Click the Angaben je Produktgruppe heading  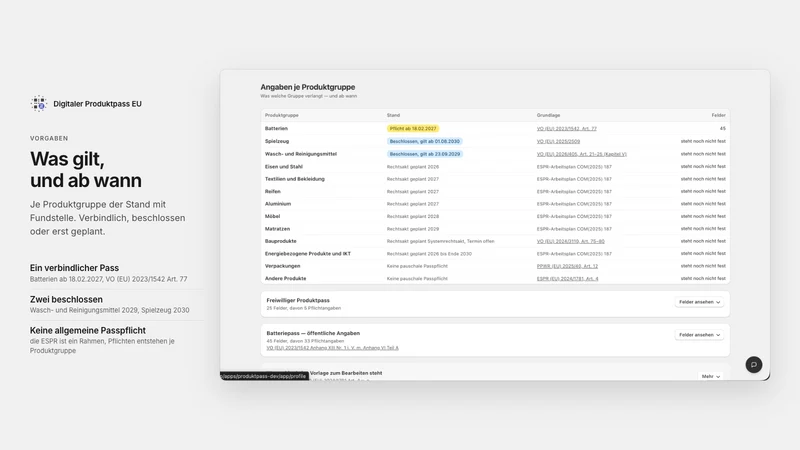(x=308, y=87)
